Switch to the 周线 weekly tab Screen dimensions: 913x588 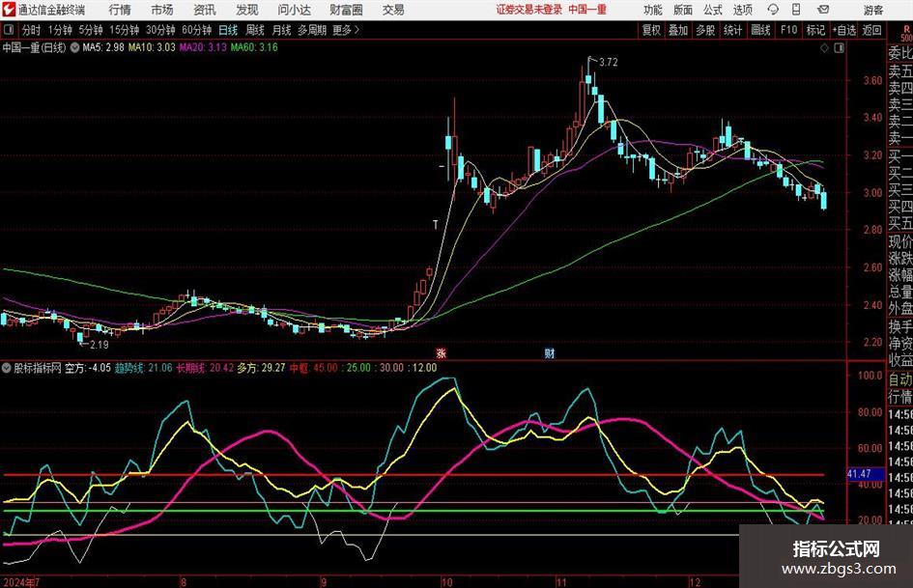click(x=255, y=30)
